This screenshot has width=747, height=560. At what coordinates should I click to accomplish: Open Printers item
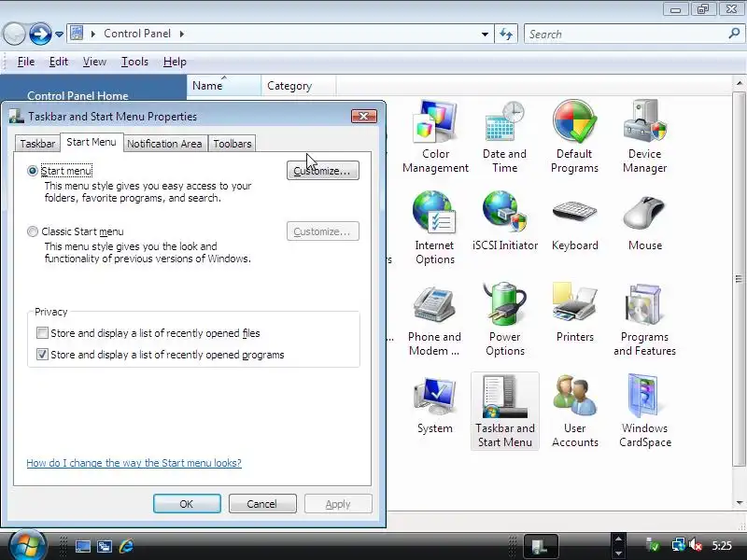tap(574, 313)
